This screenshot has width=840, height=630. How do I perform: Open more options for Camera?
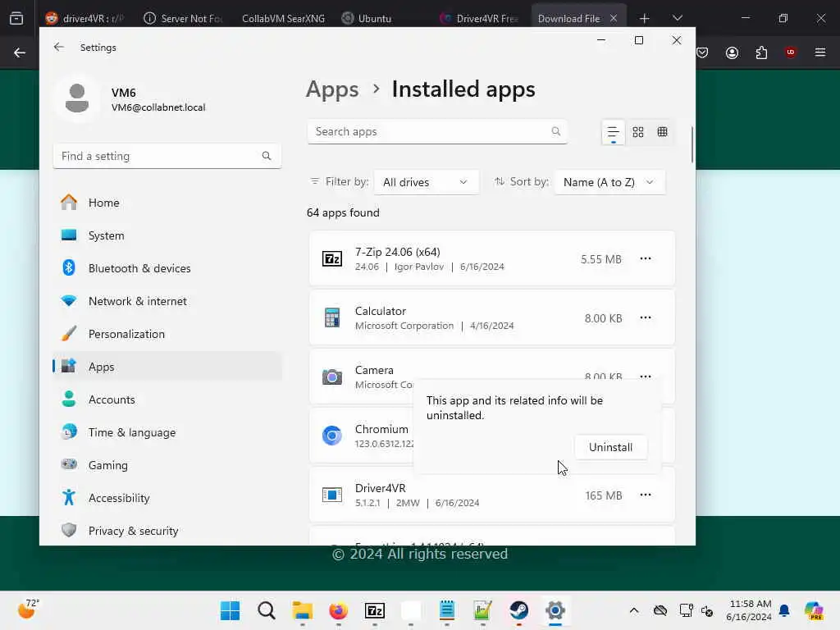(x=646, y=376)
